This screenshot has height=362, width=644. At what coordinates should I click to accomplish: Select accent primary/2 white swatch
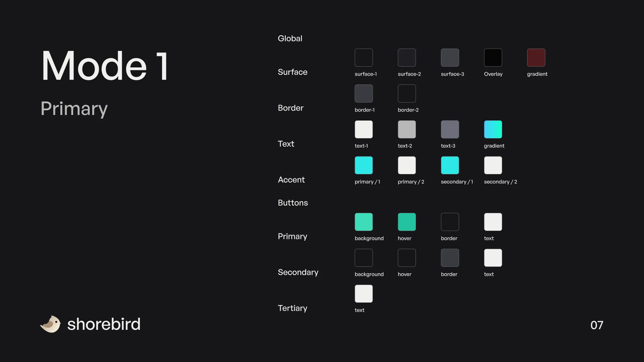click(x=407, y=165)
